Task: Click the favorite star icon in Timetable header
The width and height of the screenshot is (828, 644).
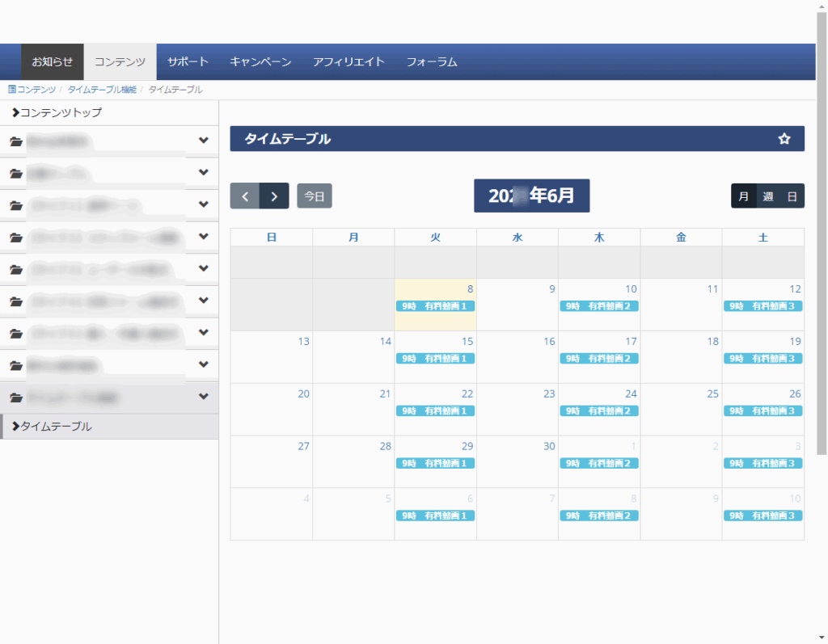Action: pyautogui.click(x=784, y=139)
